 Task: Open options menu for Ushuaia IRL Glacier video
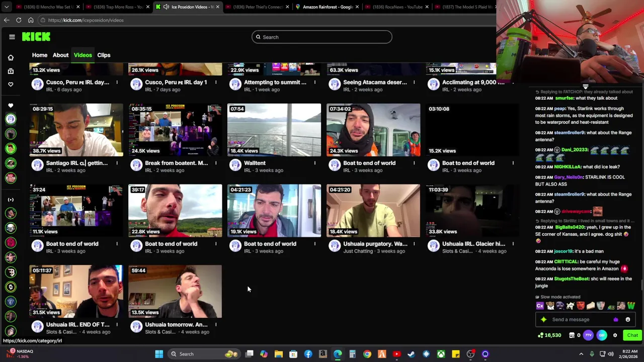(x=513, y=244)
